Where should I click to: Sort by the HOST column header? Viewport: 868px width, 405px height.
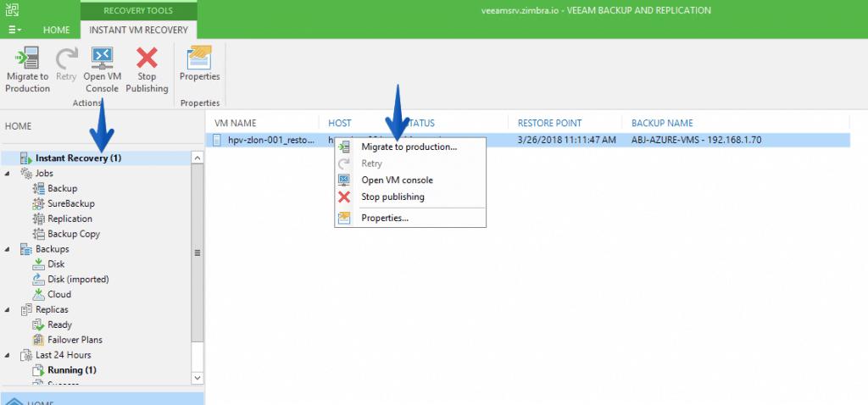click(339, 124)
